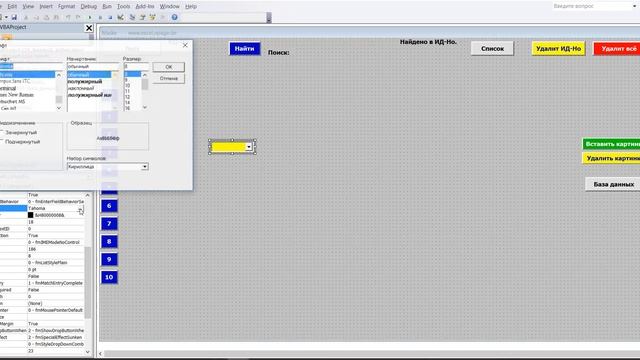Click the Reset (stop) icon in the toolbar
Viewport: 640px width, 360px height.
click(110, 17)
